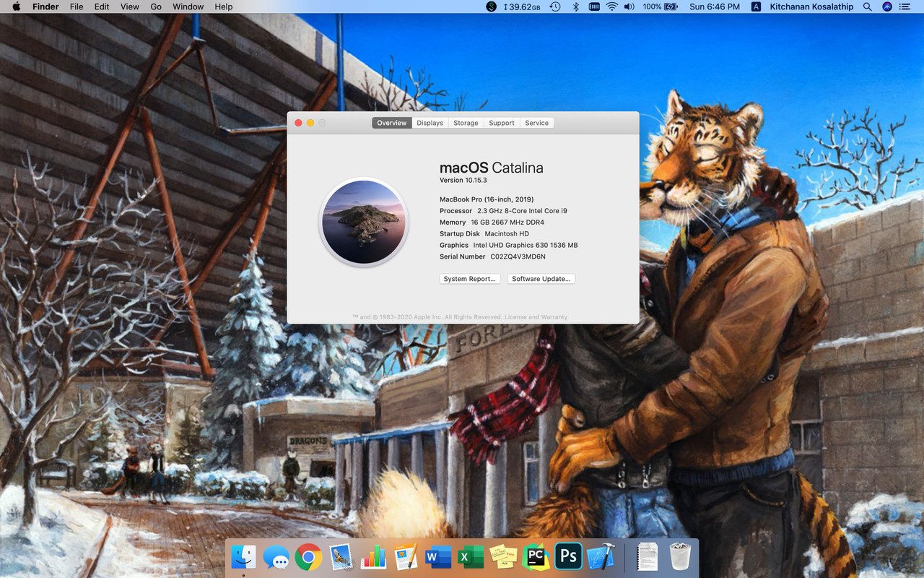Click the '16 GB 2667 MHz DDR4' value
The height and width of the screenshot is (578, 924).
(507, 223)
